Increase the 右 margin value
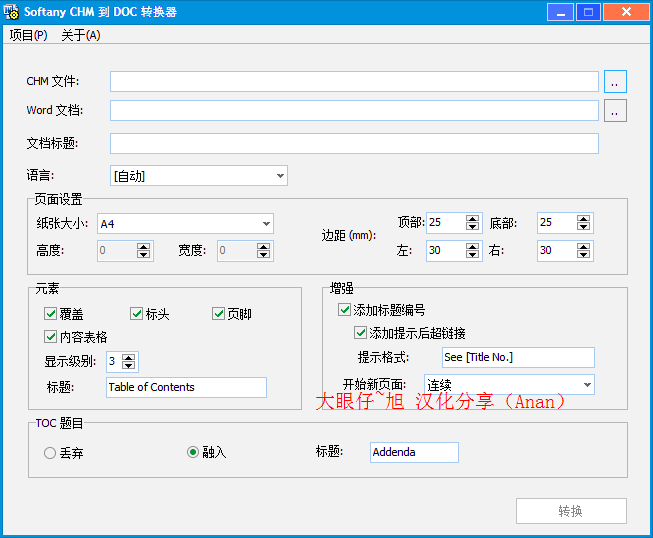The width and height of the screenshot is (653, 538). (583, 247)
